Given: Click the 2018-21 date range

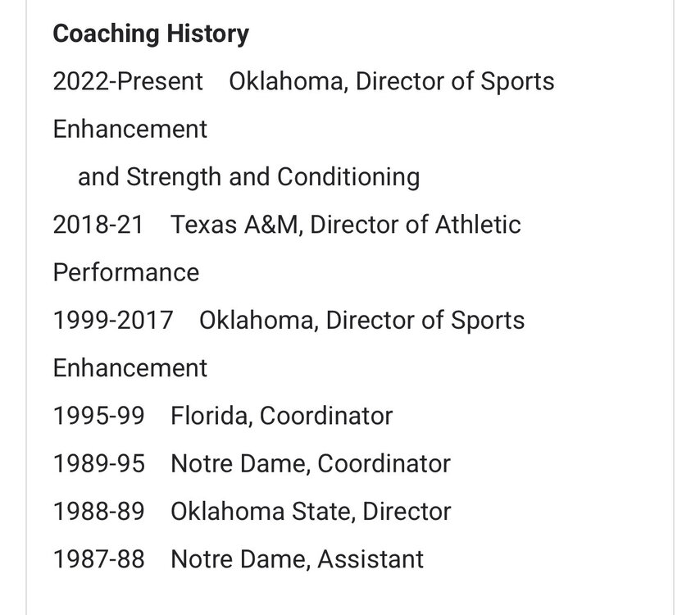Looking at the screenshot, I should click(98, 225).
